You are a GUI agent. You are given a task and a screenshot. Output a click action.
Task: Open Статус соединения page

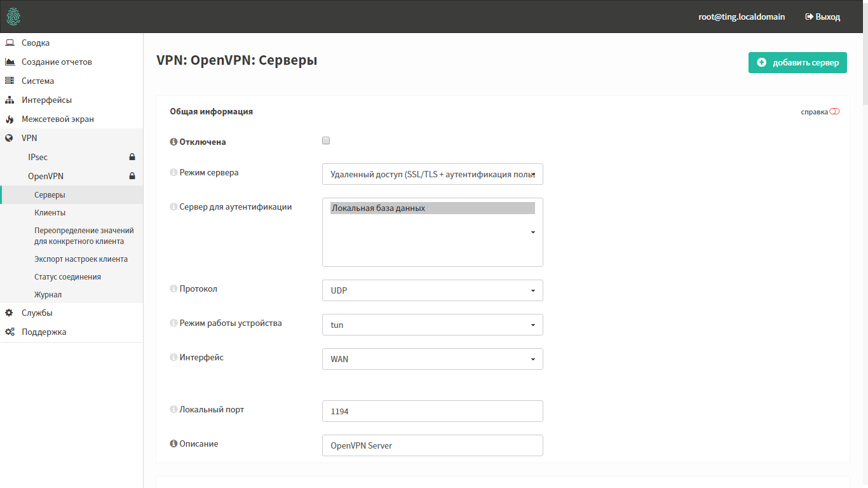click(71, 277)
